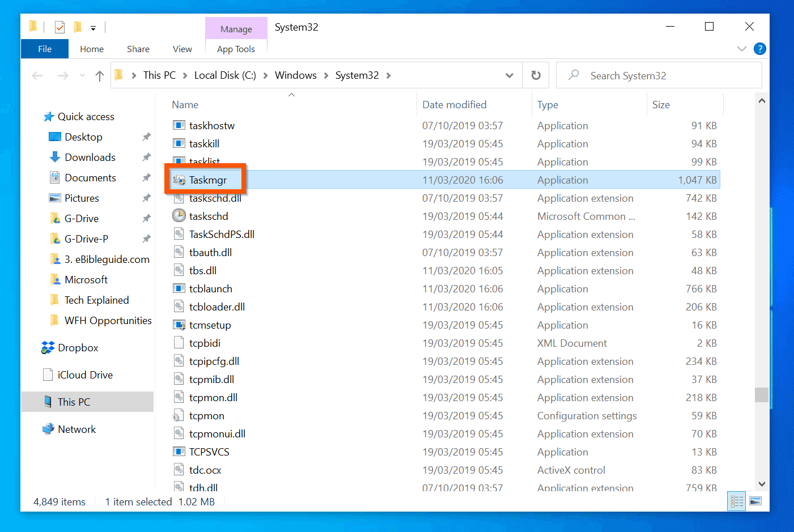
Task: Open Network in the navigation pane
Action: pyautogui.click(x=75, y=429)
